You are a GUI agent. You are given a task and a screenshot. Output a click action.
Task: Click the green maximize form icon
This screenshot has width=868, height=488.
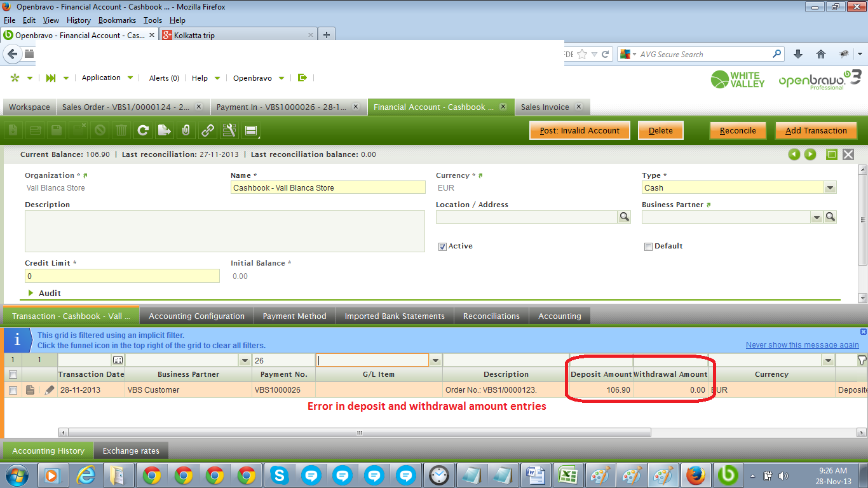(831, 154)
